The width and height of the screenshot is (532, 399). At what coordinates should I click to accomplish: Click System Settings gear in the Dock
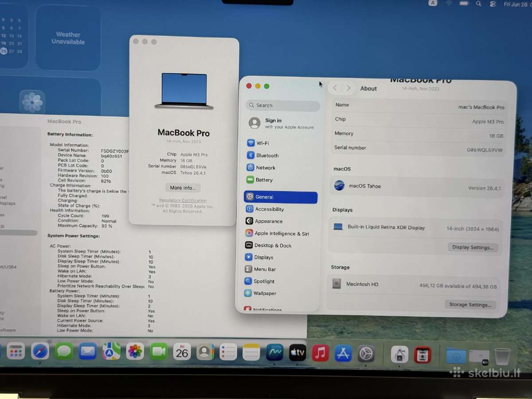[366, 354]
